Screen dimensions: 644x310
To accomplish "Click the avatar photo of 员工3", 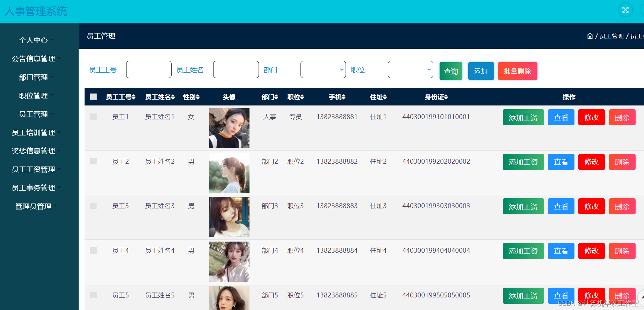I will point(229,217).
